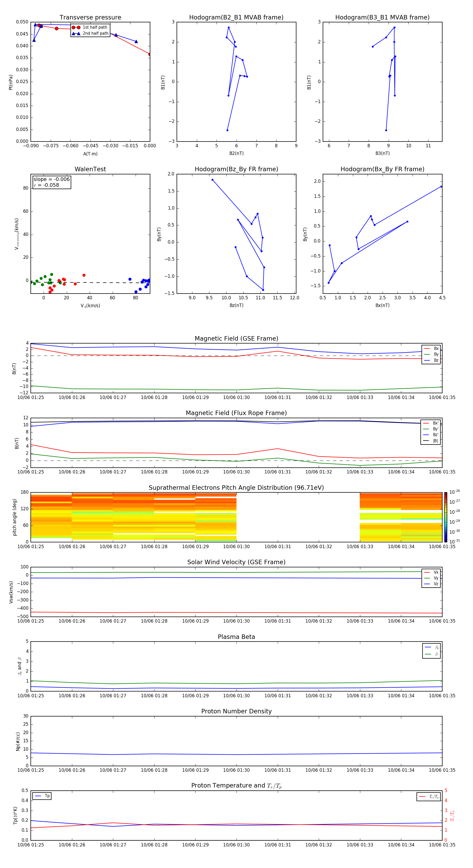Screen dimensions: 473x868
Task: Click the Tp legend entry in temperature panel
Action: (x=42, y=796)
